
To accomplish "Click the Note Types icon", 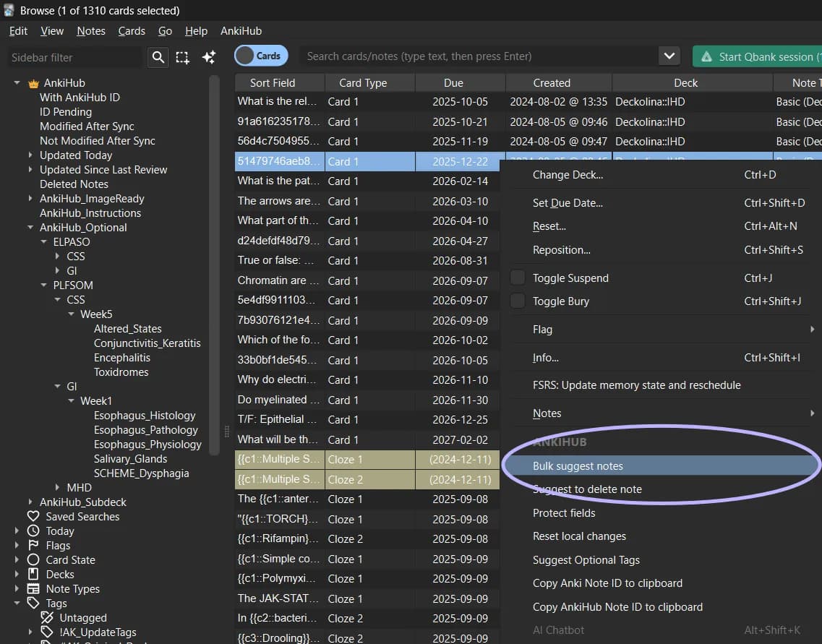I will point(33,588).
